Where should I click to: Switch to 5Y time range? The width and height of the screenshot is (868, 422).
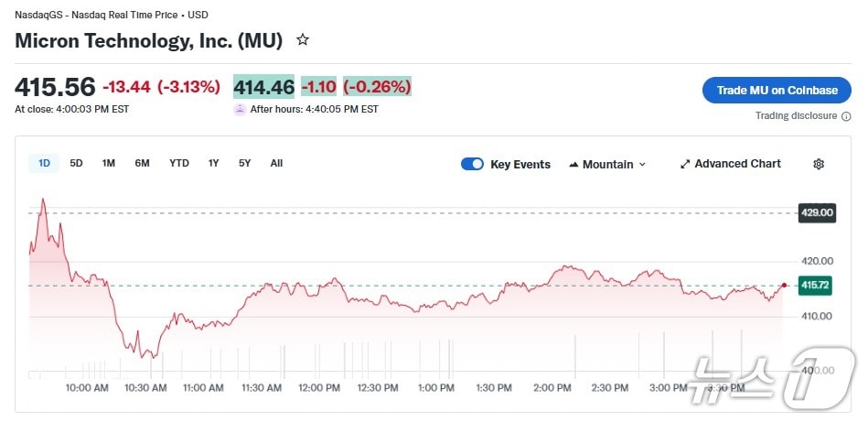tap(244, 163)
